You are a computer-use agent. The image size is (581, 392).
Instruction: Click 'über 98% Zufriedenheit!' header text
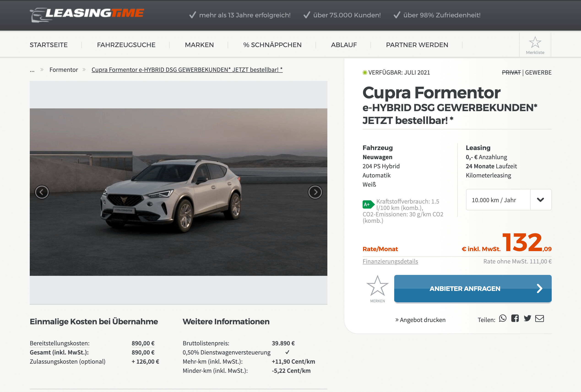(x=442, y=15)
